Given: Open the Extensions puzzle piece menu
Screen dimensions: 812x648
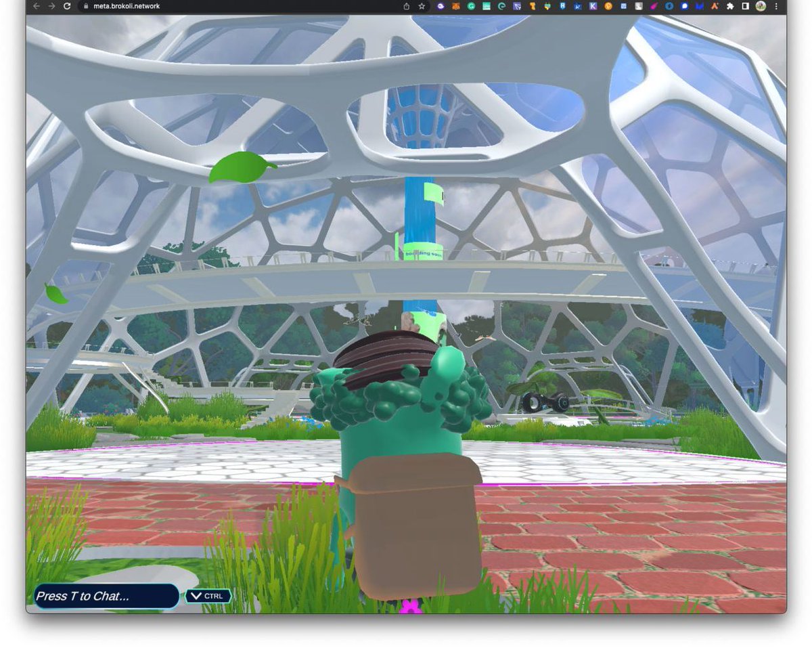Looking at the screenshot, I should (x=729, y=6).
